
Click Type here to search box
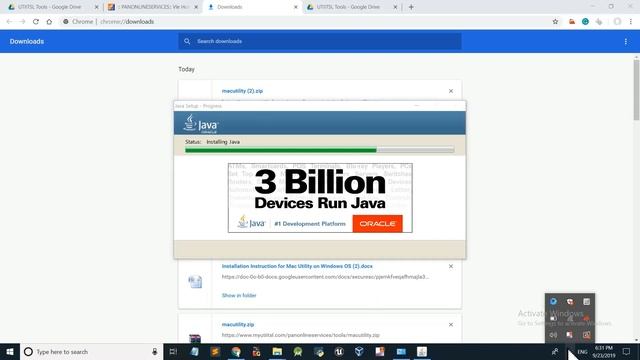coord(91,352)
